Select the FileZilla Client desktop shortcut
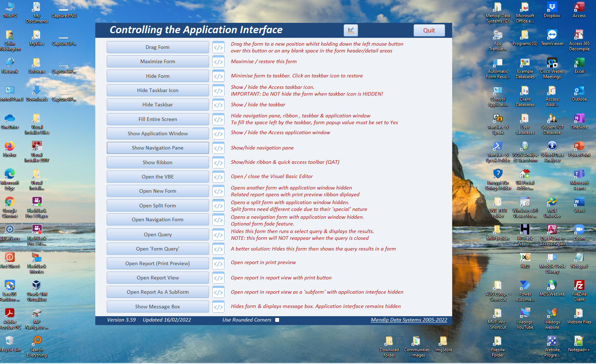This screenshot has height=364, width=596. click(579, 291)
